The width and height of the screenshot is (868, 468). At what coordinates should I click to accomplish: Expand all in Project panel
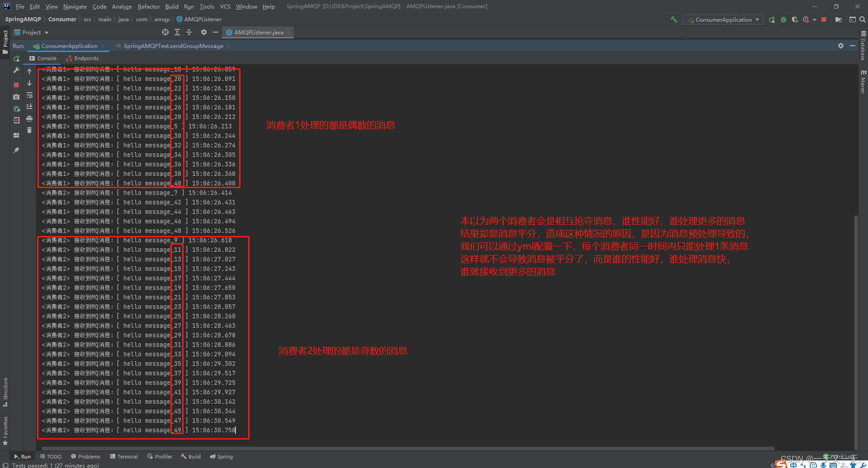coord(177,32)
